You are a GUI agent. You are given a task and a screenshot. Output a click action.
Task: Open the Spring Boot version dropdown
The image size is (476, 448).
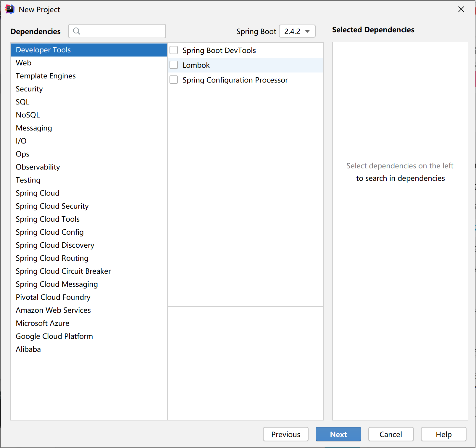click(297, 31)
